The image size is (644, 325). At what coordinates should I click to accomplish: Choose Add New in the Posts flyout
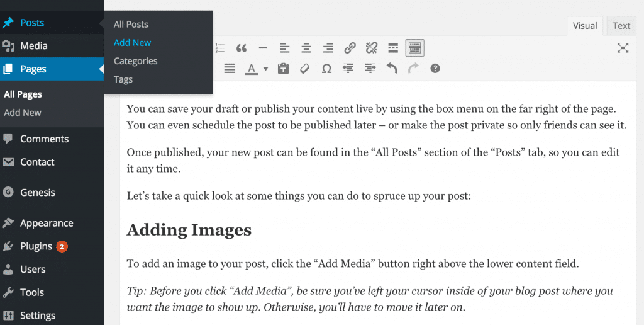(x=132, y=42)
